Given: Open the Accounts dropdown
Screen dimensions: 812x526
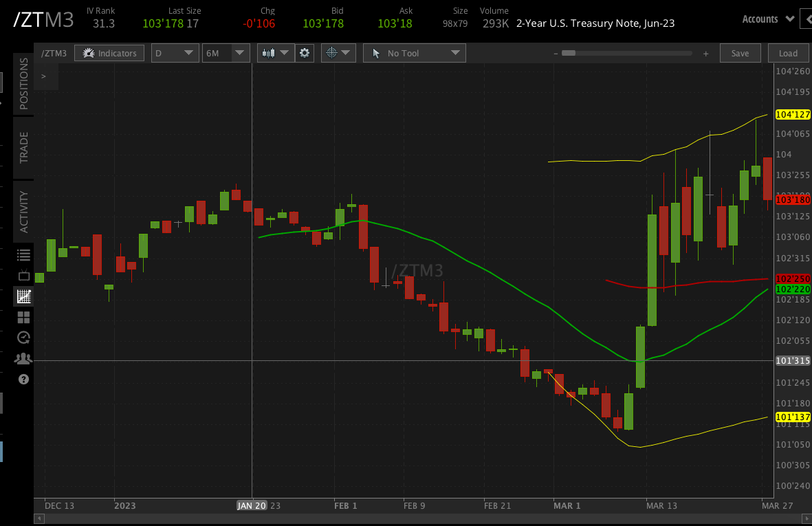Looking at the screenshot, I should pyautogui.click(x=768, y=19).
